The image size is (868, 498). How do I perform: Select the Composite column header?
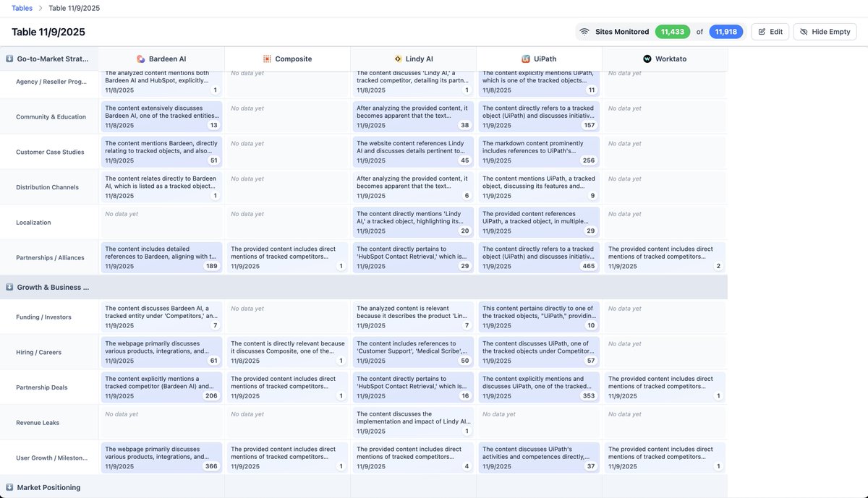(x=287, y=59)
